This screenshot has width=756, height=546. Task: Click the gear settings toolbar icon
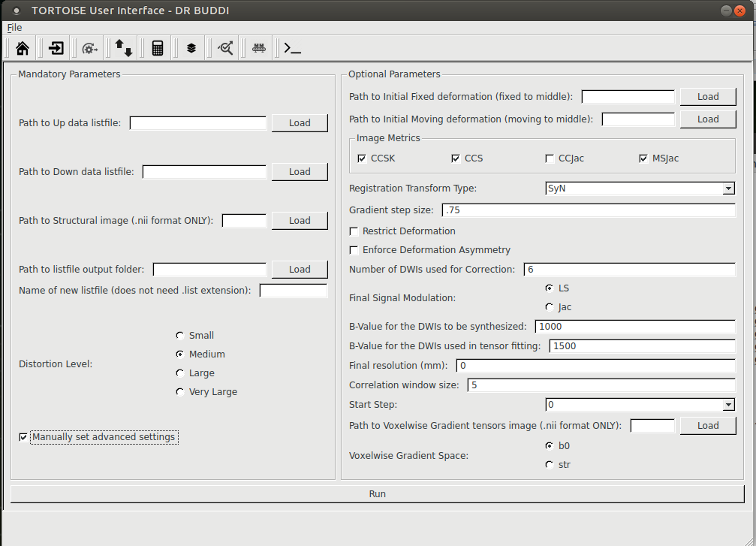pos(89,48)
